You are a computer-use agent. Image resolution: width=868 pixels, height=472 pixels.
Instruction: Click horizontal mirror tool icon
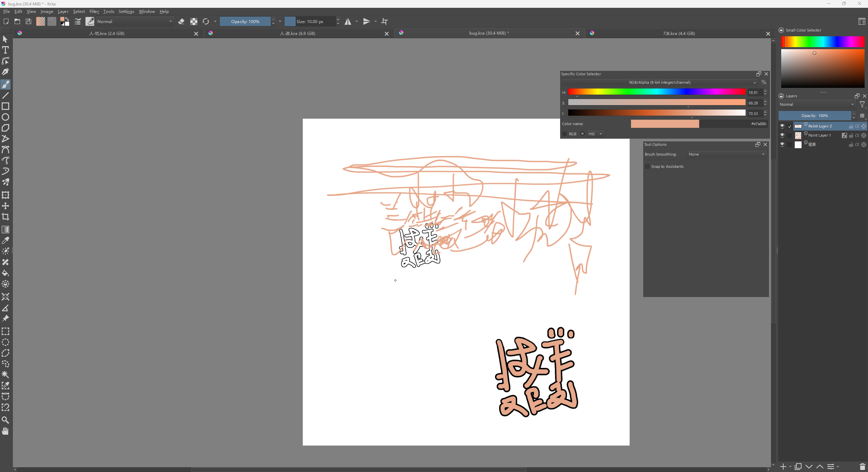coord(348,22)
